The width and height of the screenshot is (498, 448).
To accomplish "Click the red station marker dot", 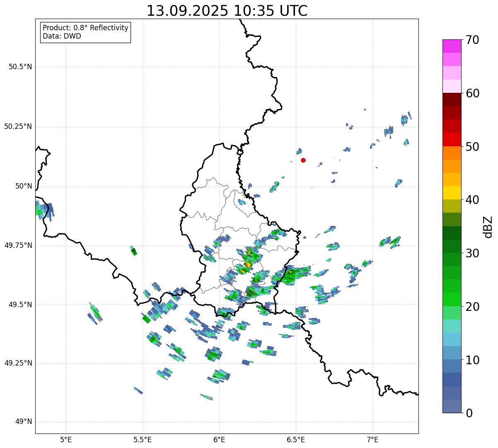I will 303,160.
